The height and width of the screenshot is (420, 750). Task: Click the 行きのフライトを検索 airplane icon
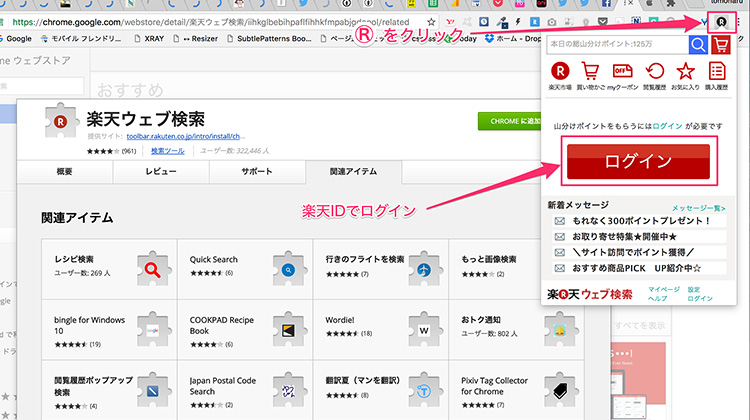(424, 269)
